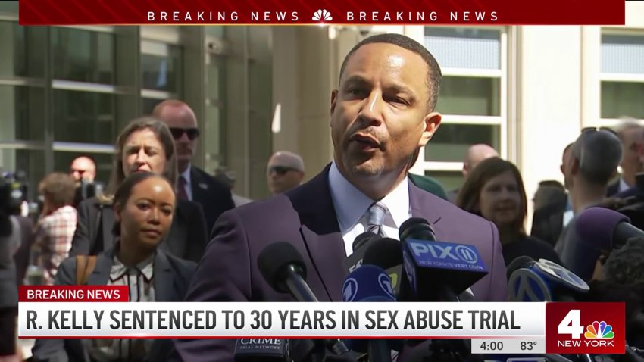
Task: Click the blue channel 1 microphone windscreen
Action: (368, 283)
